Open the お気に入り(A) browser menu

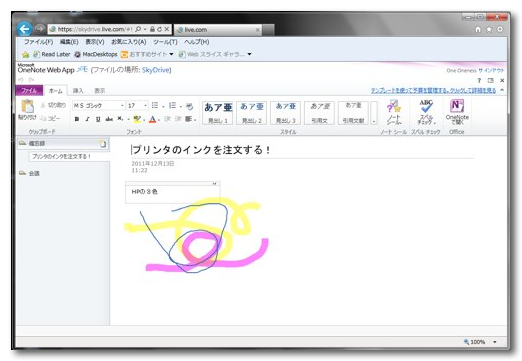(x=129, y=42)
